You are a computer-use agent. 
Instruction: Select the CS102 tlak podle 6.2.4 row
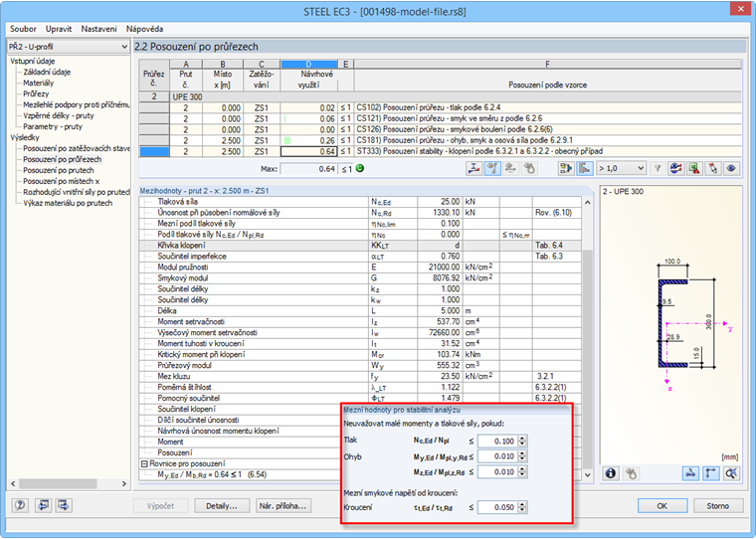pyautogui.click(x=441, y=107)
